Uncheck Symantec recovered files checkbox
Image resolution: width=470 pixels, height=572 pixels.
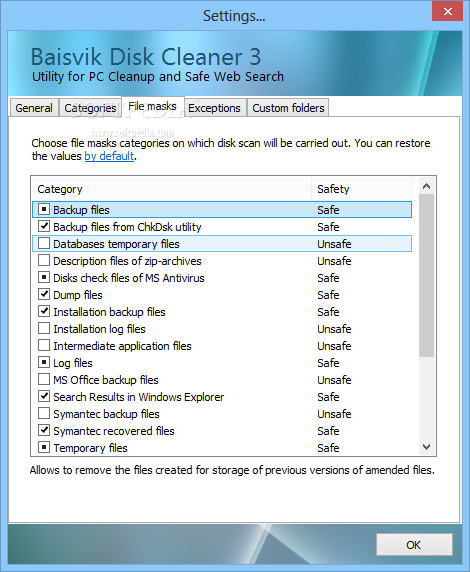(x=44, y=430)
